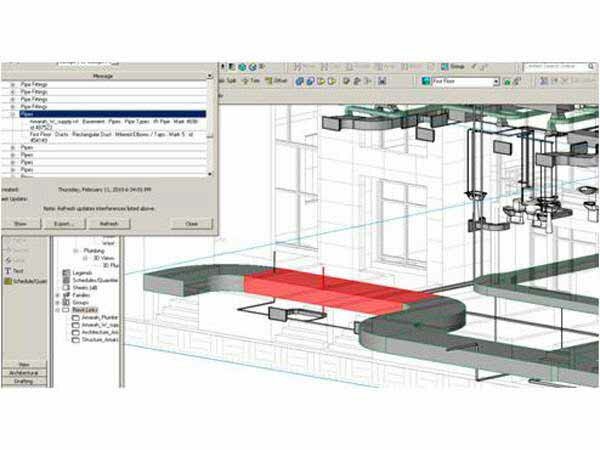Viewport: 600px width, 450px height.
Task: Select the Amarah_Plumbing link in browser
Action: (x=100, y=317)
